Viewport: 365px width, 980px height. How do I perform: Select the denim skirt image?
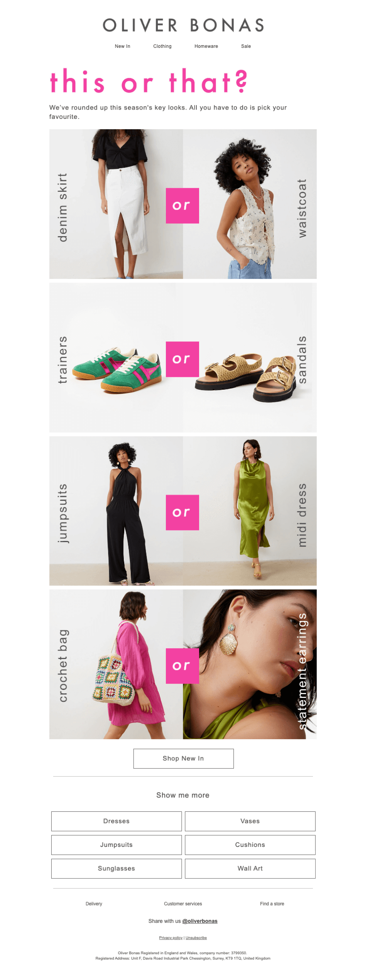click(x=116, y=204)
